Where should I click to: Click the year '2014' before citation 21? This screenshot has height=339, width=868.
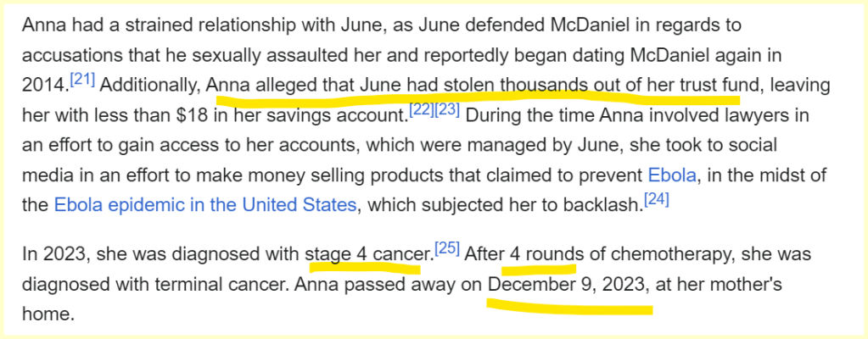[43, 86]
